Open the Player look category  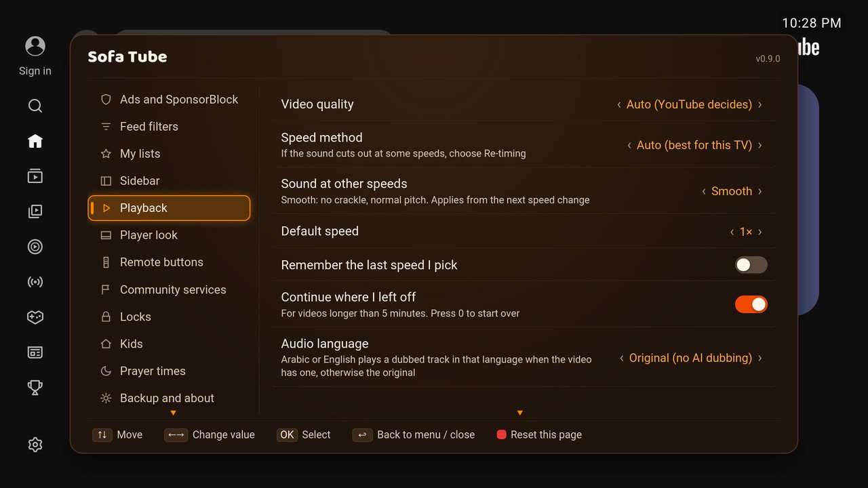click(x=169, y=235)
